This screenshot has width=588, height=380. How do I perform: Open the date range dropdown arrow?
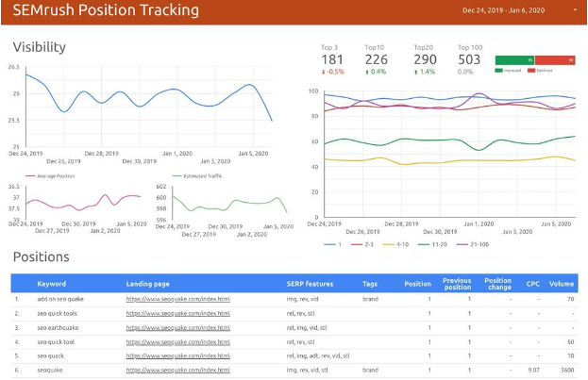(x=575, y=10)
